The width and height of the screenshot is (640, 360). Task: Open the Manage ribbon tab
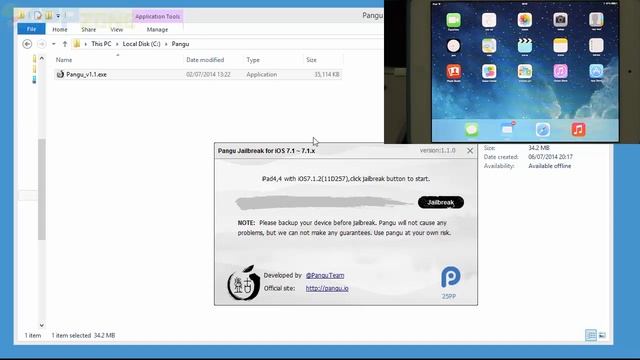click(x=157, y=29)
